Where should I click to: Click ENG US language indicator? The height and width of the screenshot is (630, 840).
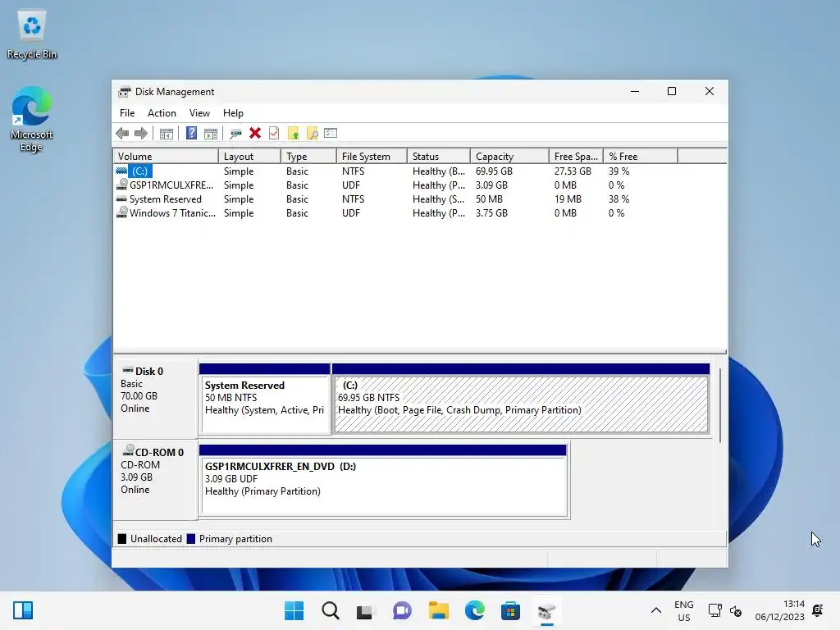click(683, 610)
